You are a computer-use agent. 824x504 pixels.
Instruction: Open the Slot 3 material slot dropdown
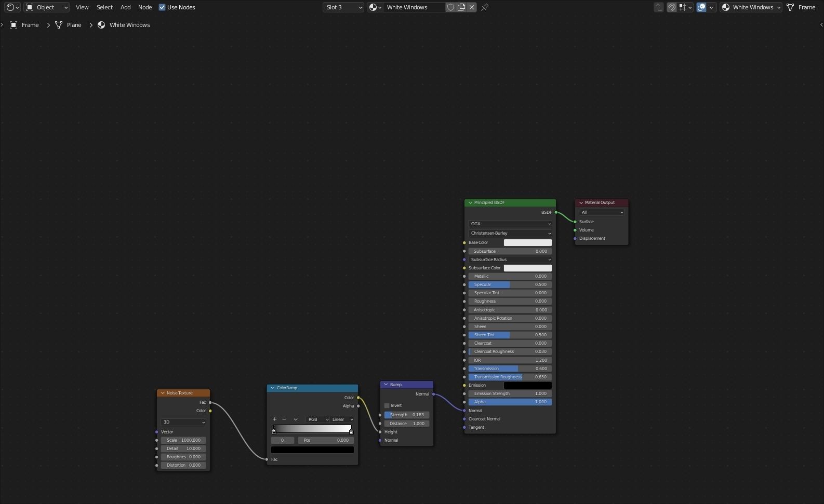[x=343, y=7]
